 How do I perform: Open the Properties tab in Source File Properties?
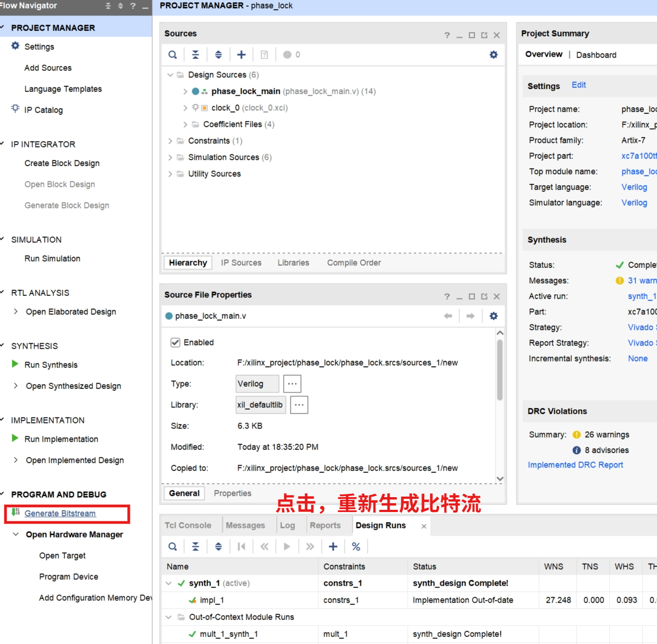click(x=233, y=493)
